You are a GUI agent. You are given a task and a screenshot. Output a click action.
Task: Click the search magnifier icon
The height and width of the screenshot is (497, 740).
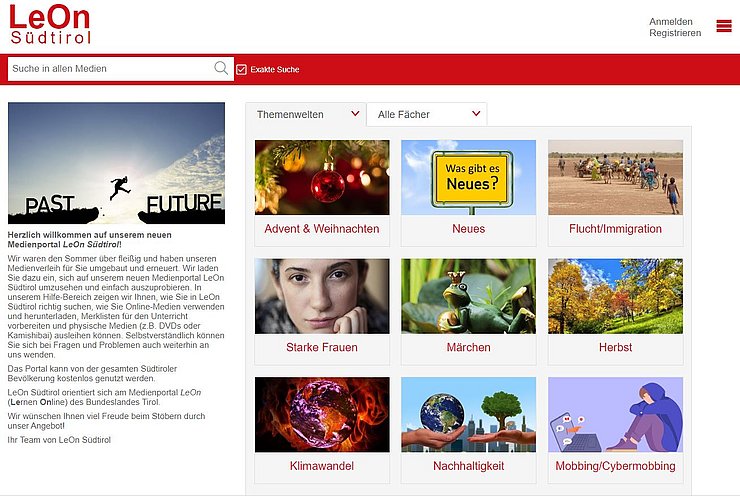[x=221, y=69]
